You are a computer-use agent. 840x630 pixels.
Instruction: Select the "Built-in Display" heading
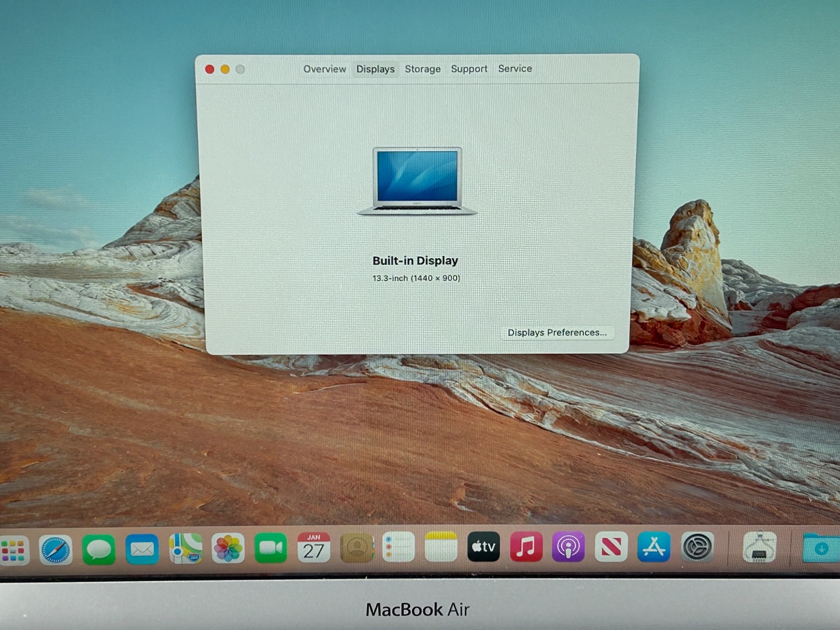tap(415, 260)
